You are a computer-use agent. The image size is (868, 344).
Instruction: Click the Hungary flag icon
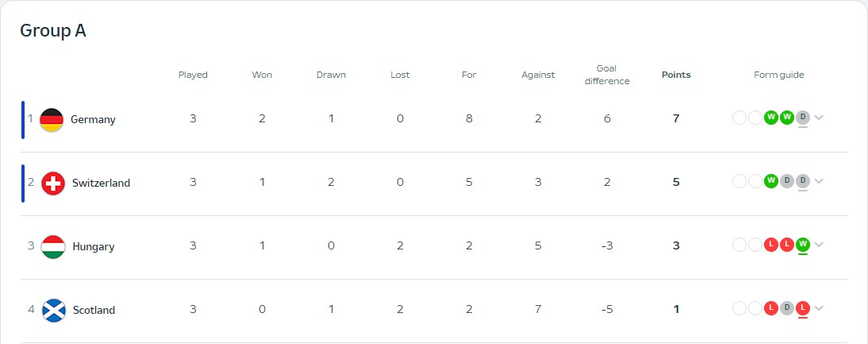click(53, 246)
